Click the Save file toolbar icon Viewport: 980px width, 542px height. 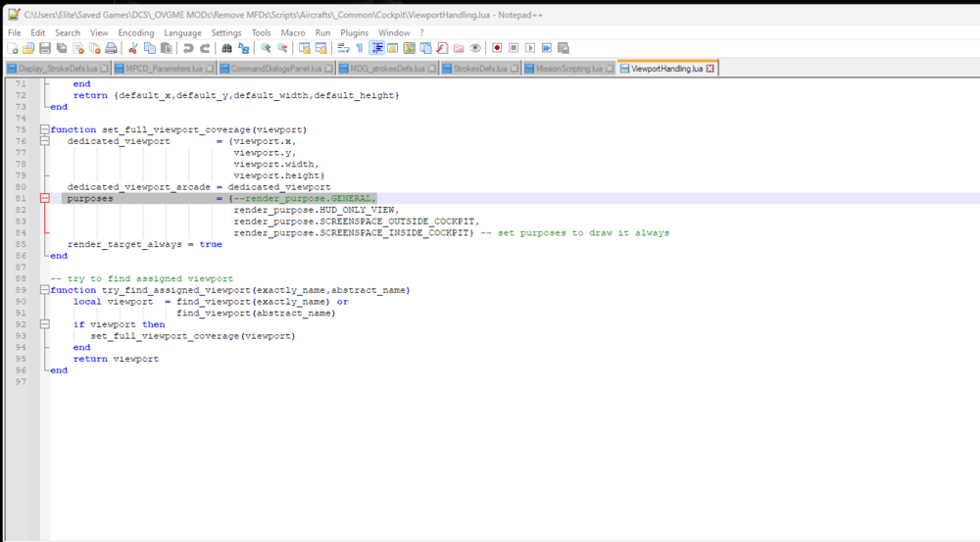click(45, 48)
